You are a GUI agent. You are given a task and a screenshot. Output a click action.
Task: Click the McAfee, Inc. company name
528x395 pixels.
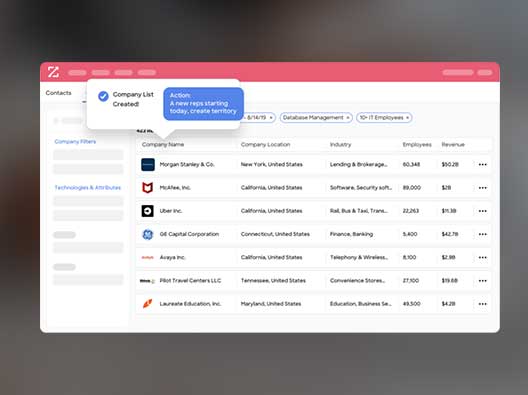point(175,188)
